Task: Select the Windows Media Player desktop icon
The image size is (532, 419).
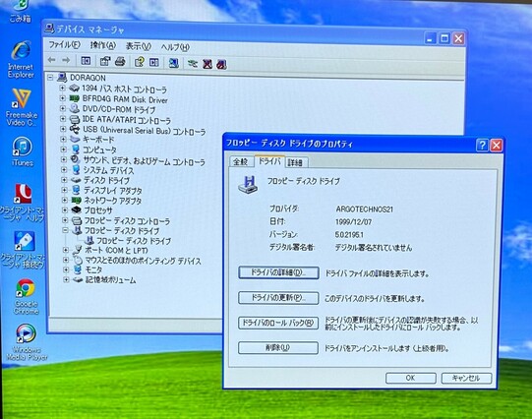Action: click(x=27, y=342)
